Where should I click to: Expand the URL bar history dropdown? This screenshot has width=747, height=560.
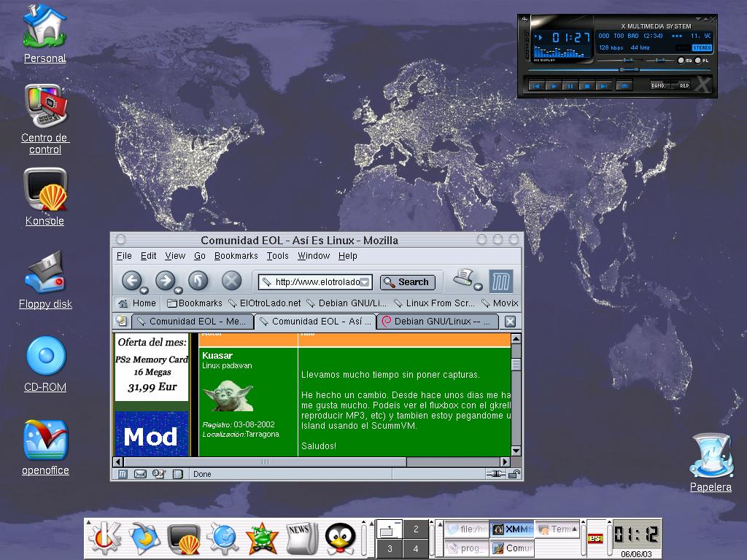tap(365, 282)
